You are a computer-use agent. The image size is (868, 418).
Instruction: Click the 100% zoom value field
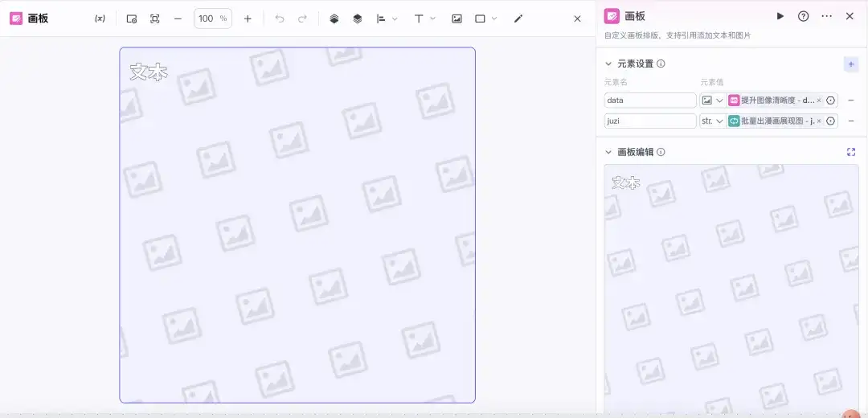pyautogui.click(x=212, y=18)
